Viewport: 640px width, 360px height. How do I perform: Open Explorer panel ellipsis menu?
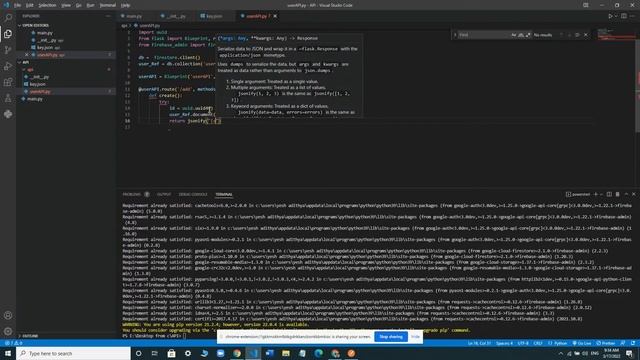(x=108, y=16)
